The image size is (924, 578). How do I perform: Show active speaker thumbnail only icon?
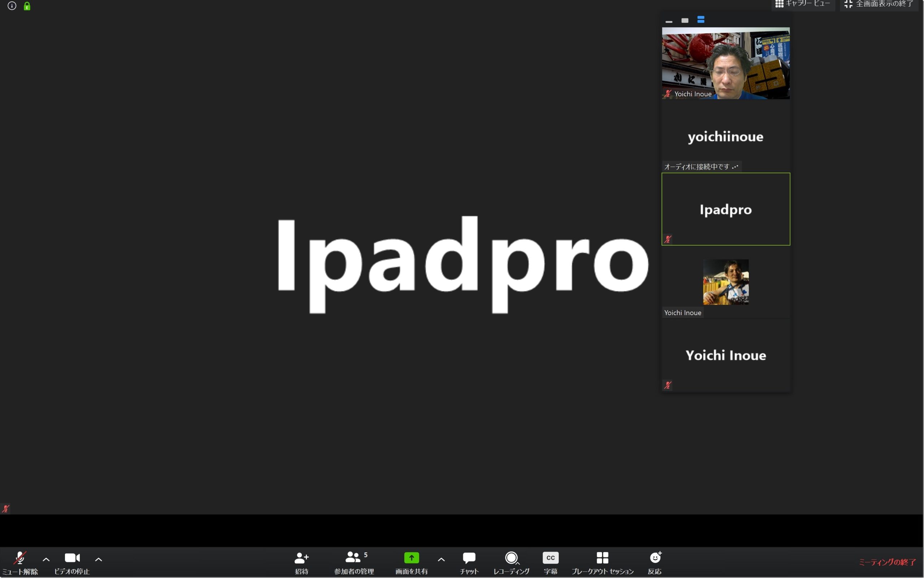pos(685,20)
